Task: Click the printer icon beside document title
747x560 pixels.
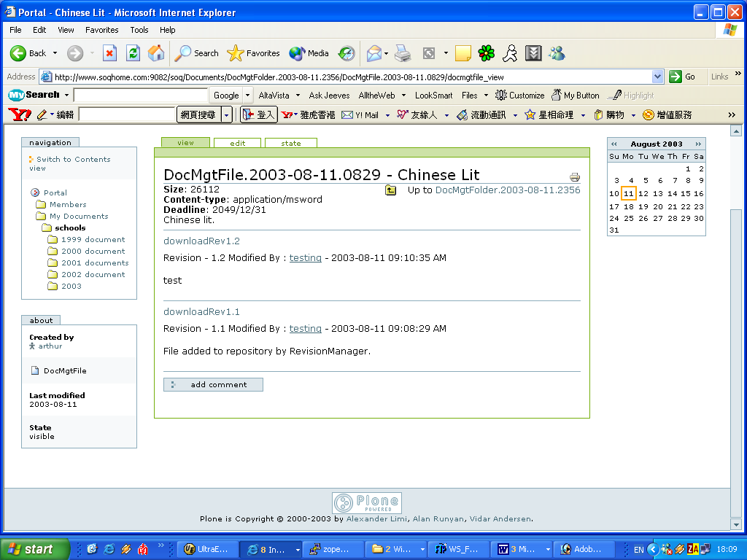Action: (x=575, y=177)
